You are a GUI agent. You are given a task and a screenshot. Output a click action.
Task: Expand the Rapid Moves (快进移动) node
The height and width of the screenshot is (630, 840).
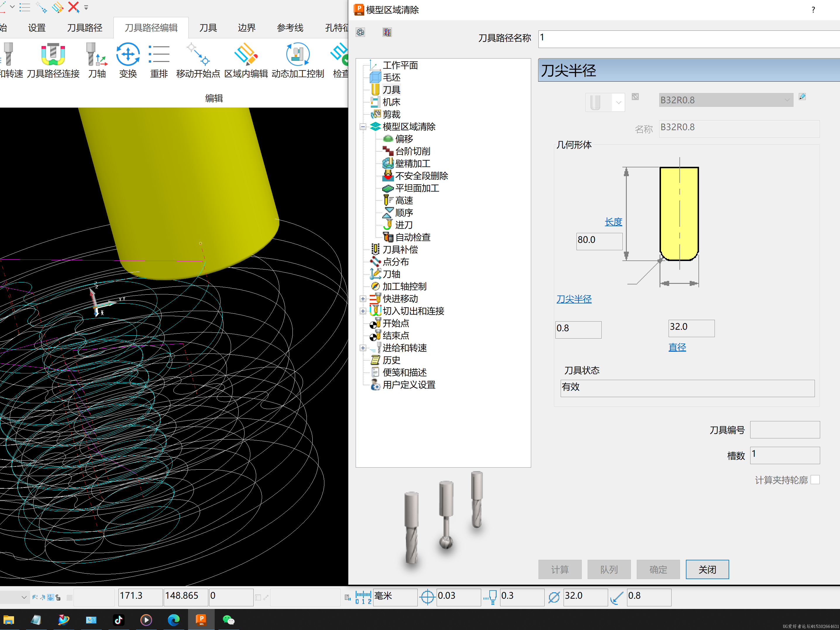point(363,299)
